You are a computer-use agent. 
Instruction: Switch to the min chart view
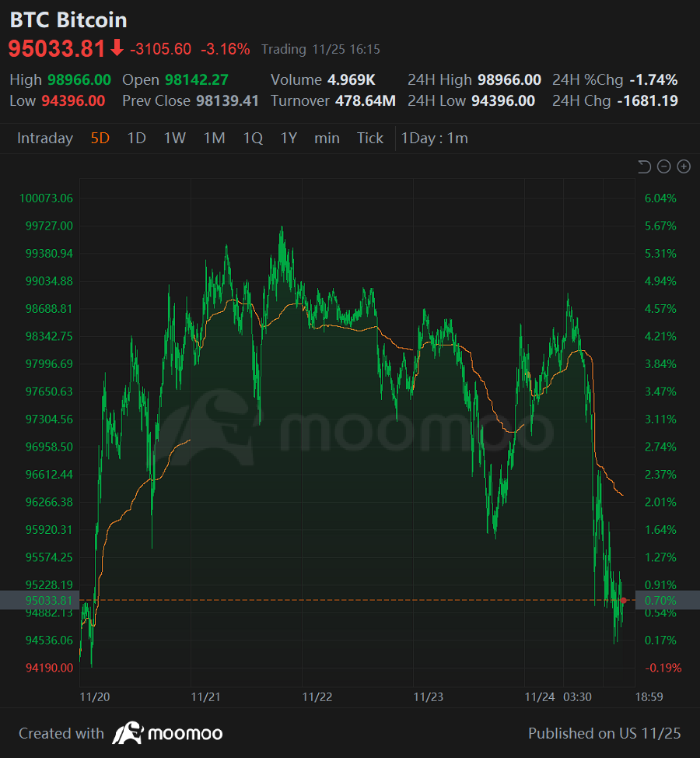(327, 138)
